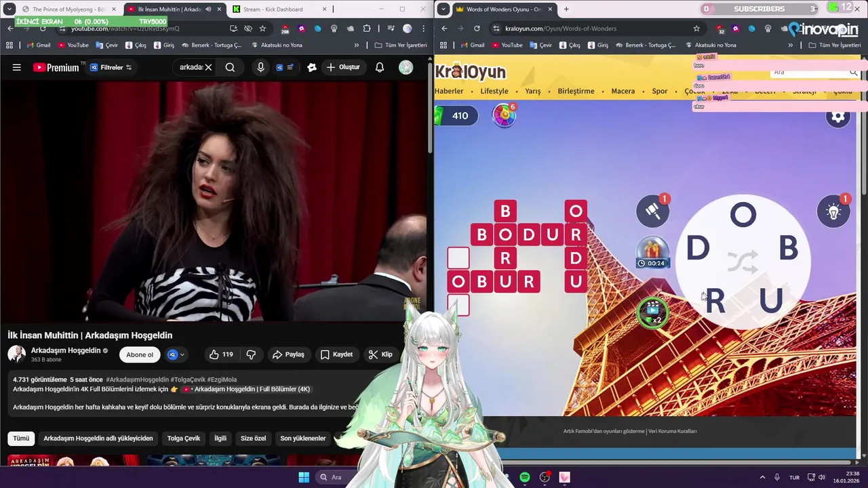Viewport: 868px width, 488px height.
Task: Select letter B on the wheel
Action: click(x=788, y=249)
